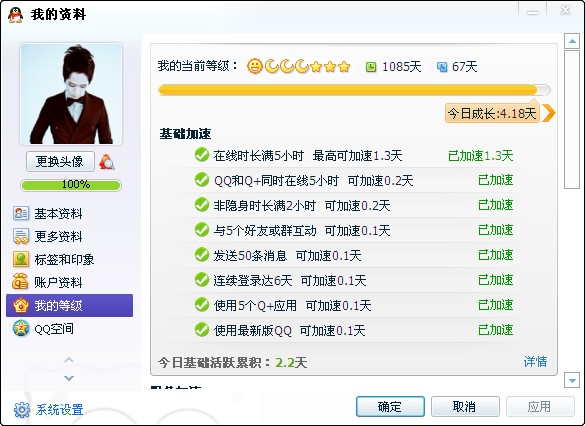Open the QQ空间 sidebar item
This screenshot has width=585, height=426.
[x=54, y=329]
